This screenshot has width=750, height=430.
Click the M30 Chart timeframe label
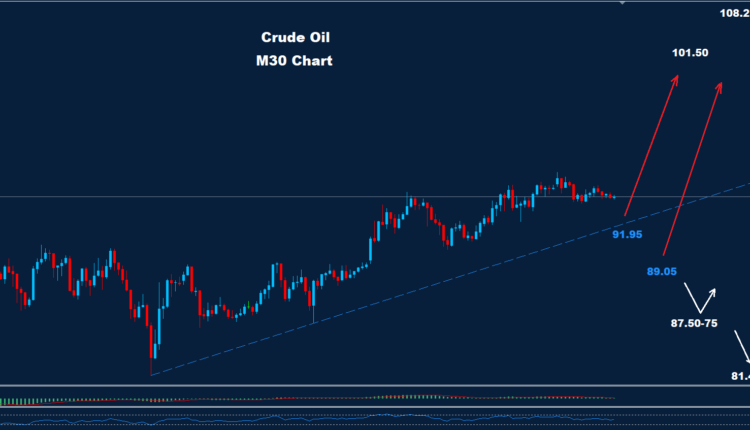(x=295, y=61)
